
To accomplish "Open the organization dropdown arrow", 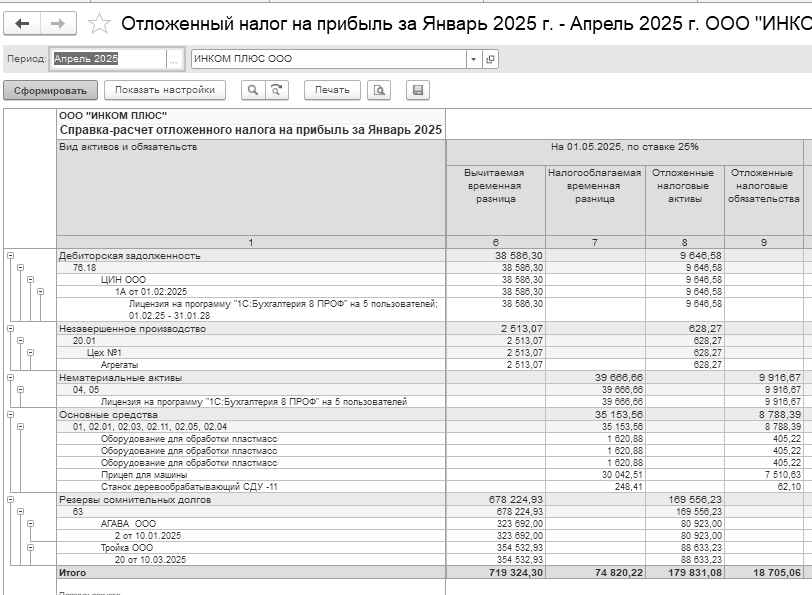I will point(473,59).
